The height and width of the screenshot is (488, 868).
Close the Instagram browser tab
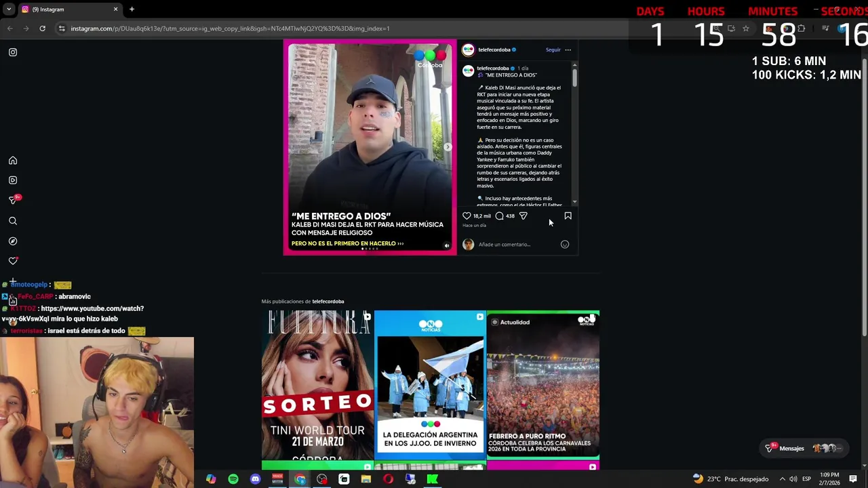pos(115,9)
